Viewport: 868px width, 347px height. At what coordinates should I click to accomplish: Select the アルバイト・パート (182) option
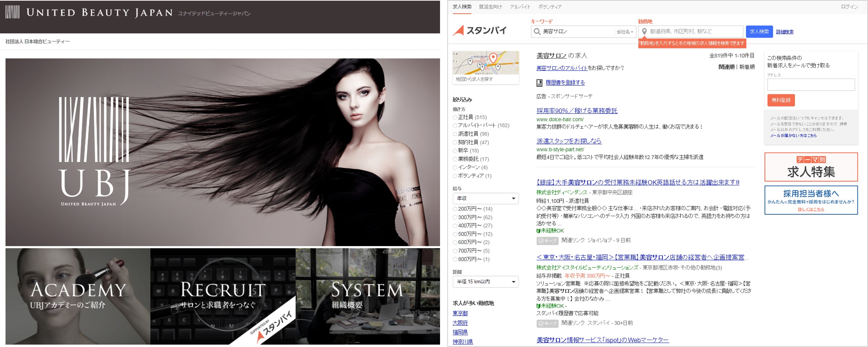455,126
